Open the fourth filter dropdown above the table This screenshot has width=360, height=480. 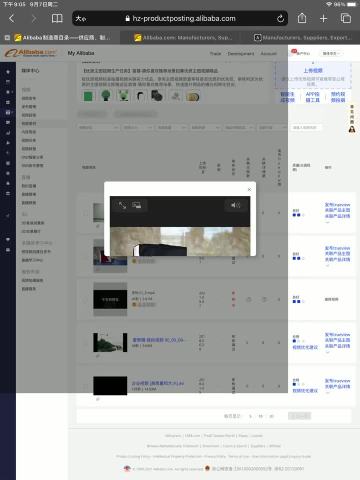point(205,127)
